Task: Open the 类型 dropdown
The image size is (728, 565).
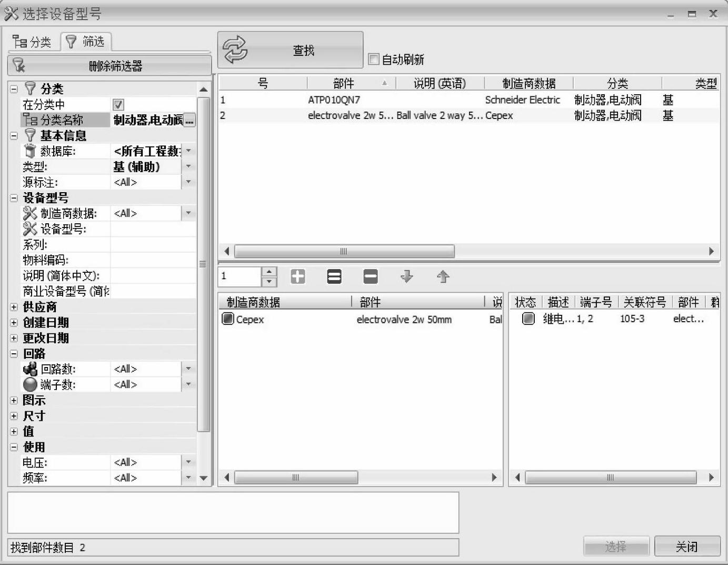Action: pyautogui.click(x=188, y=166)
